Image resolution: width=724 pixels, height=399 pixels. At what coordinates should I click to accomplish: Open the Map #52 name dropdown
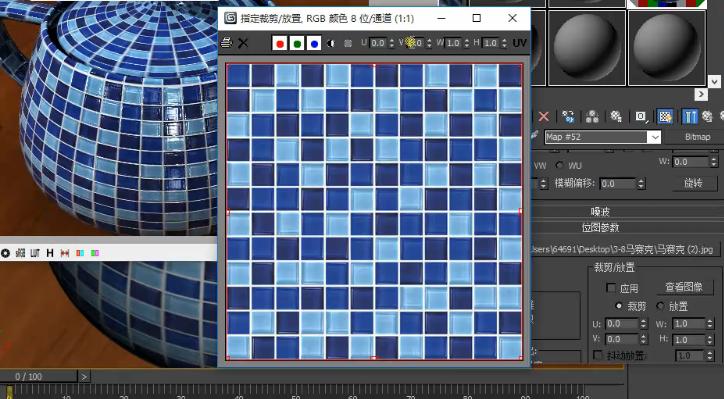[654, 137]
